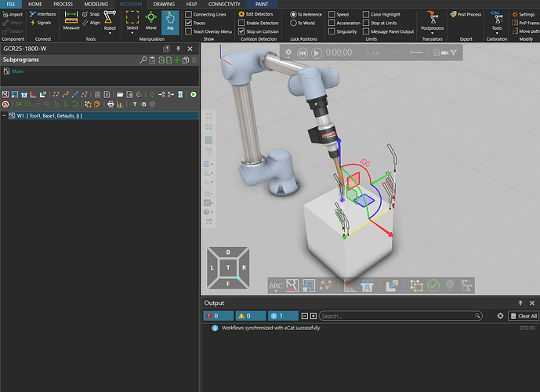Switch to the MODELING tab
This screenshot has height=392, width=540.
[x=96, y=4]
